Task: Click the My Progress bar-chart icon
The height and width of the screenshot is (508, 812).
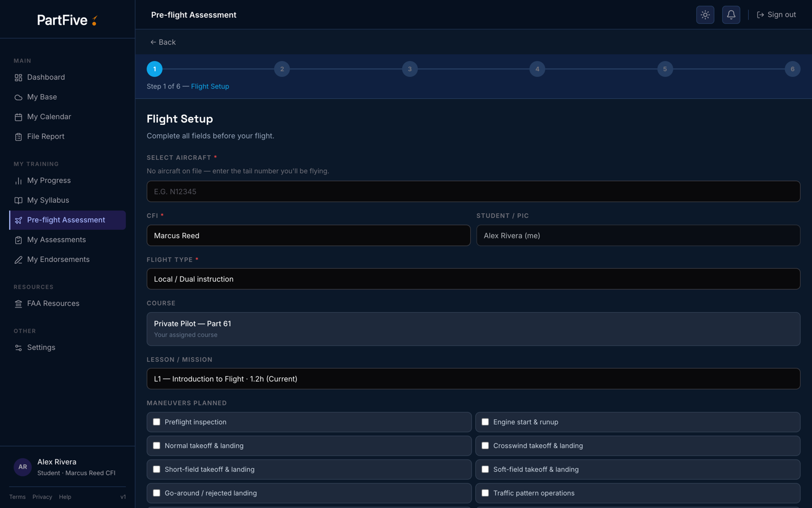Action: click(19, 181)
